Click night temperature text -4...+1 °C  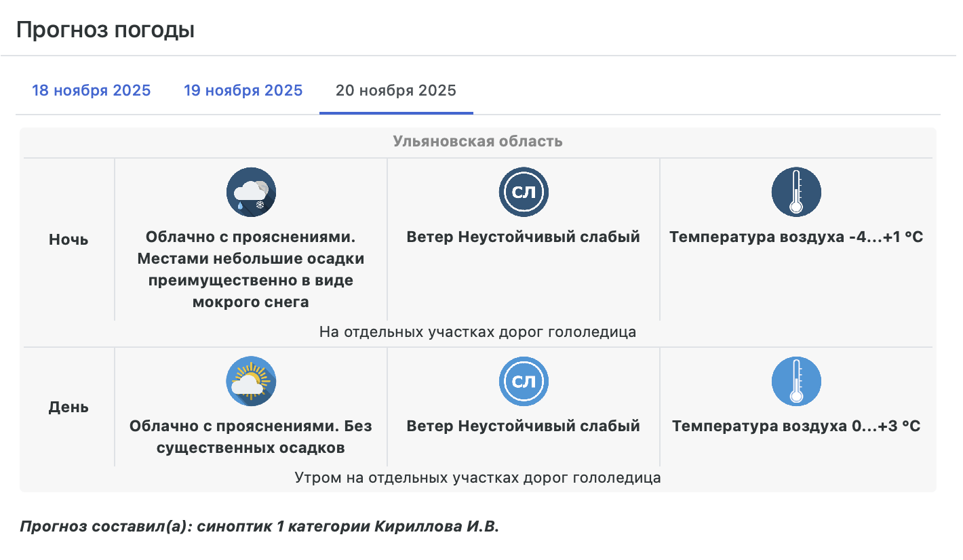point(796,237)
